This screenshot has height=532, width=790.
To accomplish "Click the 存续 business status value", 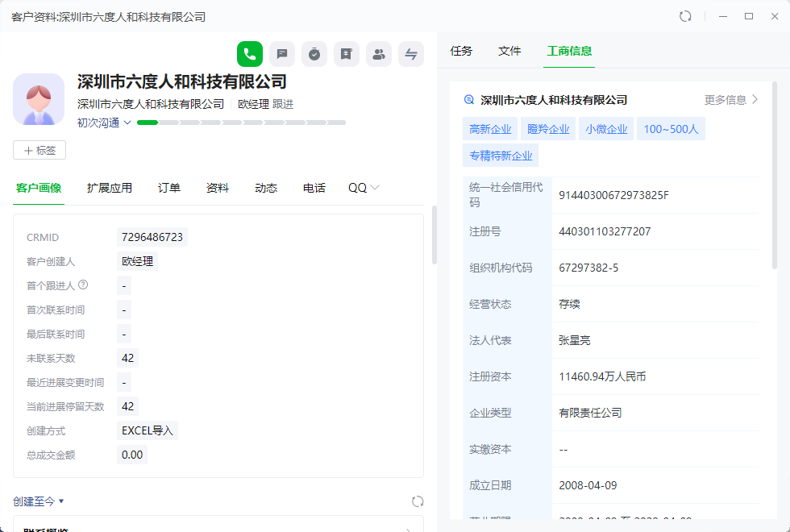I will point(569,305).
